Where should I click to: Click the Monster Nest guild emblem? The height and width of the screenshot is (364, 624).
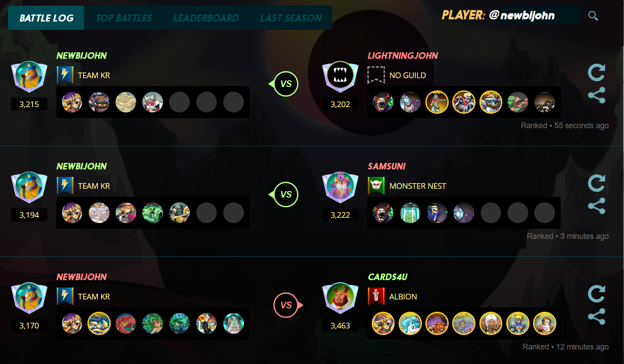(376, 186)
